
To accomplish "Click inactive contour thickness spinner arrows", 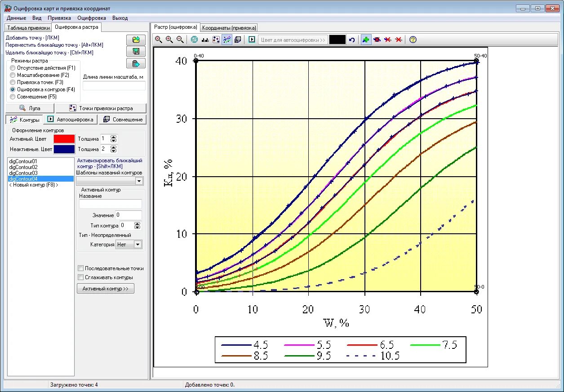I will [114, 149].
